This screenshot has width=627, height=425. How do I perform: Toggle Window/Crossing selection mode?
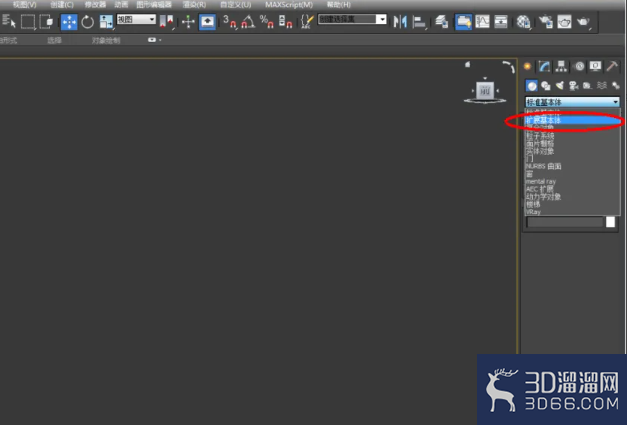46,21
